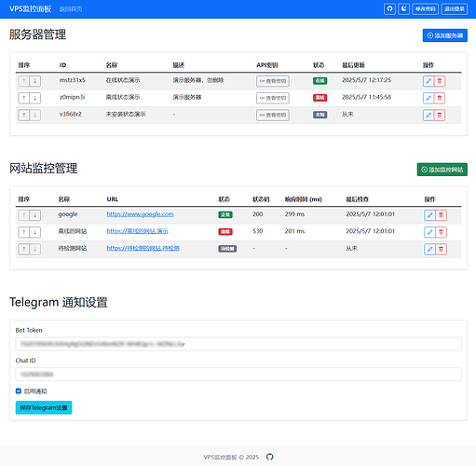Image resolution: width=476 pixels, height=466 pixels.
Task: Select the server name 未安装状态演示
Action: click(126, 115)
